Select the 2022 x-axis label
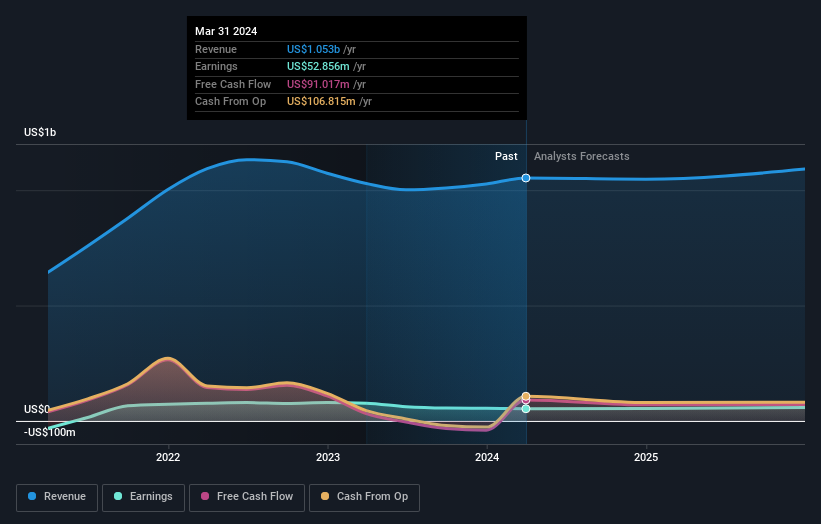The width and height of the screenshot is (821, 524). pos(168,457)
